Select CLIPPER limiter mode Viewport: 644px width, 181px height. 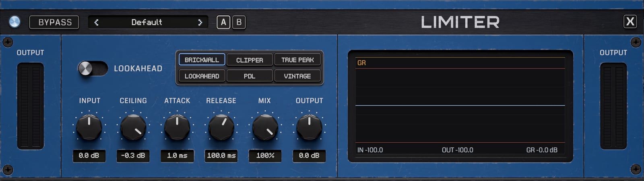point(250,60)
